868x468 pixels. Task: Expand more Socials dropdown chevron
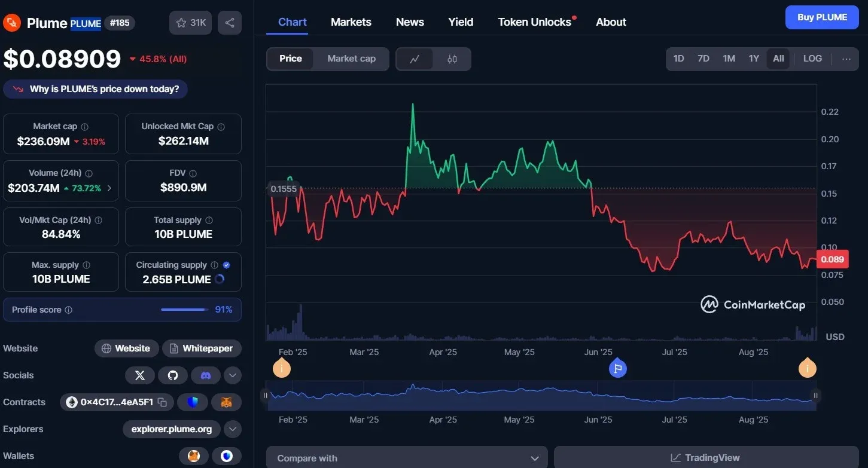click(x=233, y=375)
